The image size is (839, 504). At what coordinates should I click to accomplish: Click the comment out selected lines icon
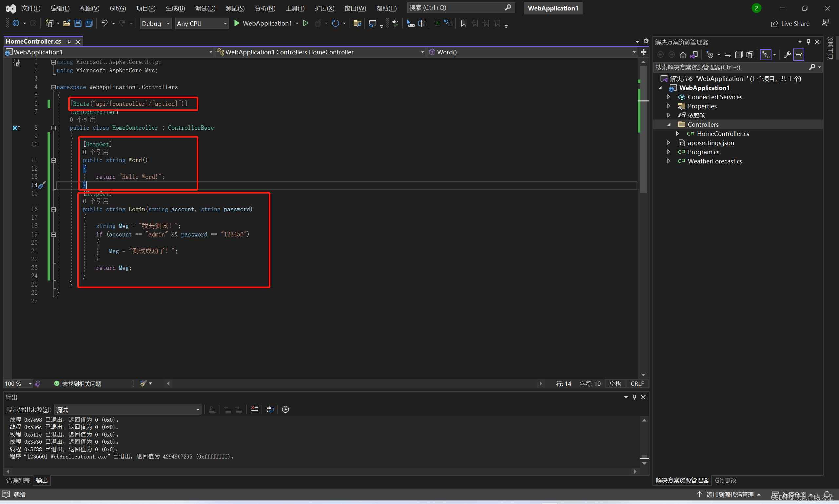click(437, 23)
